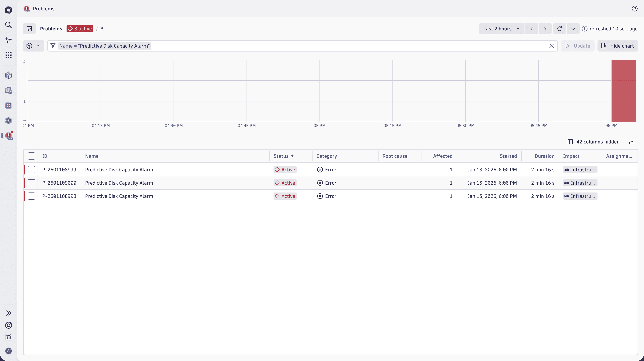Click the refresh icon in the timeframe bar
The width and height of the screenshot is (644, 361).
[560, 28]
